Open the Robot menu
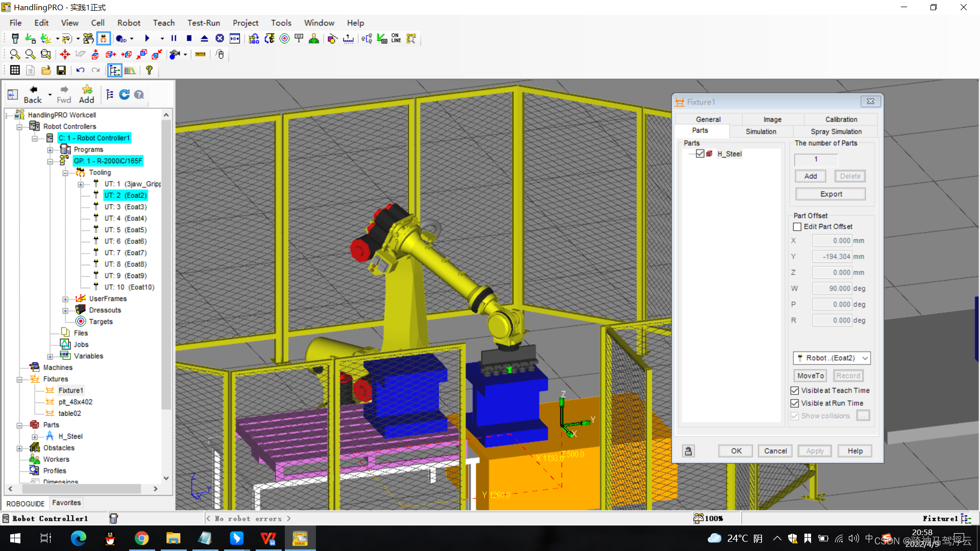 (x=129, y=23)
